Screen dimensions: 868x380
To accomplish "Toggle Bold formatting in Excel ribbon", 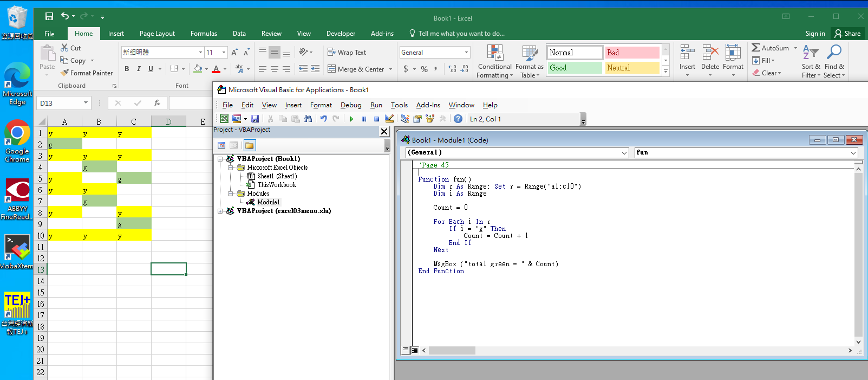I will click(x=127, y=69).
